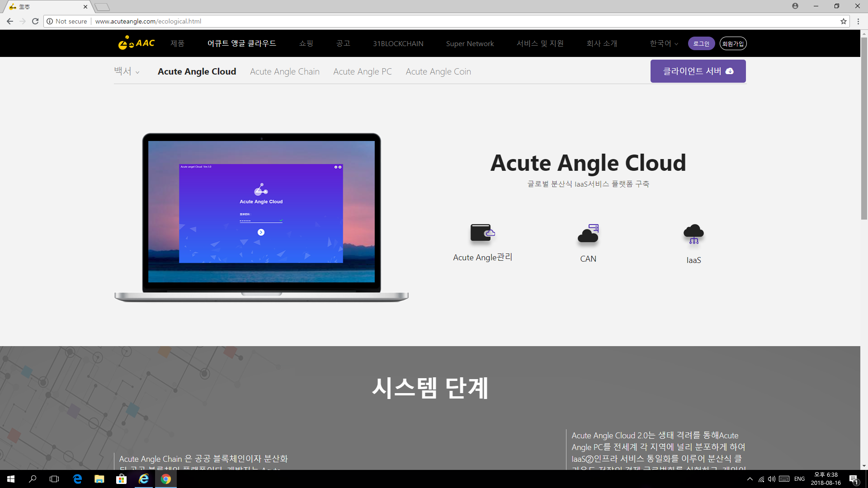Screen dimensions: 868x488
Task: Click the 클라이언트 서버 download button
Action: pos(698,71)
